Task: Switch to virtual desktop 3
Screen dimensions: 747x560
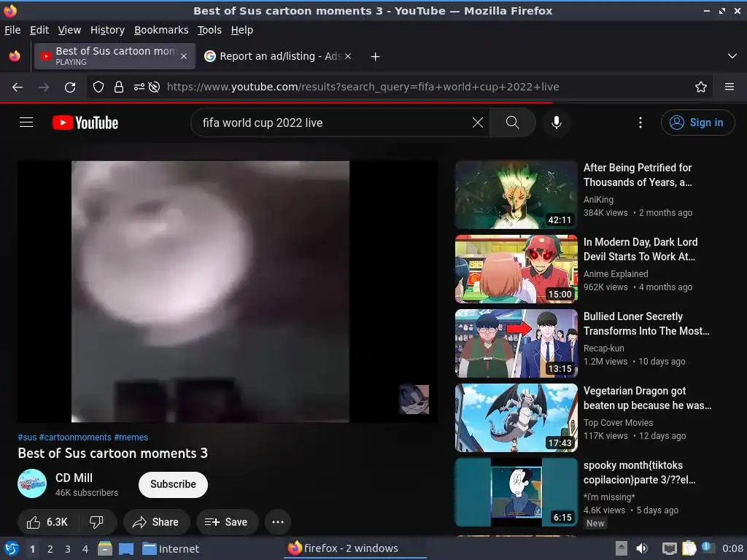Action: point(68,549)
